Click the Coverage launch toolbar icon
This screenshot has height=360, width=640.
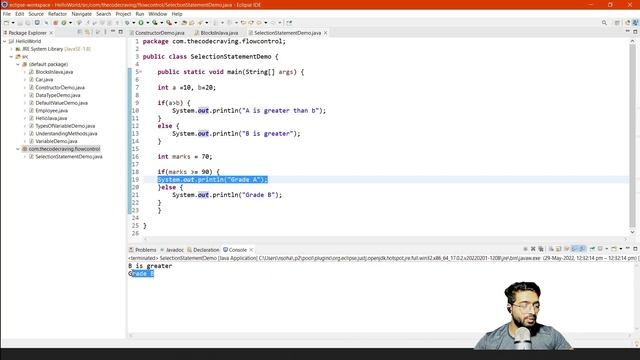155,23
